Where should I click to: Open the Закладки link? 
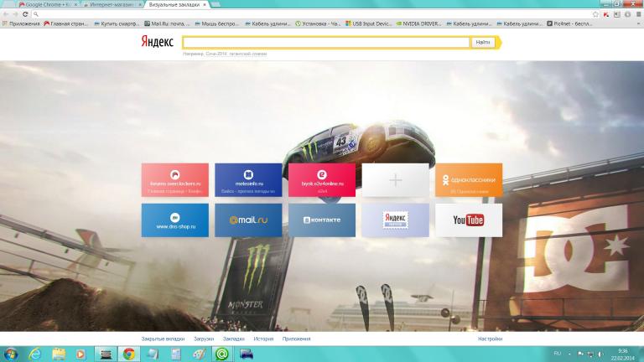point(234,339)
